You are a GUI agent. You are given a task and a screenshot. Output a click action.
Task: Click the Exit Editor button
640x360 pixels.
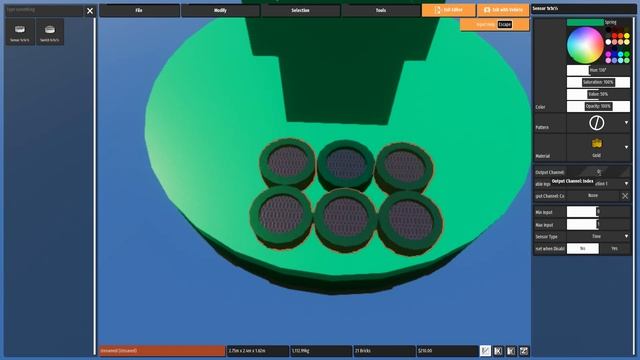[449, 10]
